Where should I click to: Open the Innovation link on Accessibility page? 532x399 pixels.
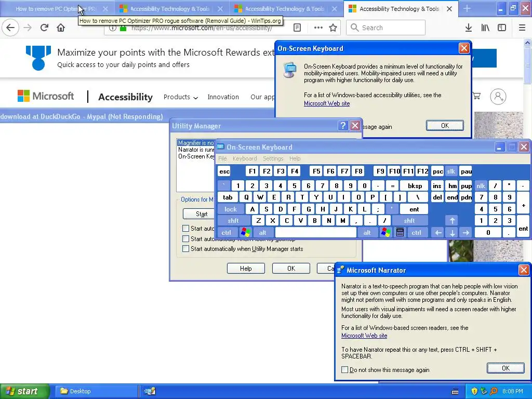(223, 97)
